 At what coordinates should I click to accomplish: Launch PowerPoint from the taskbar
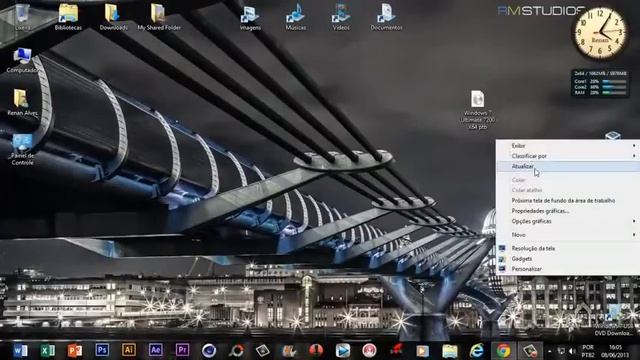point(75,350)
